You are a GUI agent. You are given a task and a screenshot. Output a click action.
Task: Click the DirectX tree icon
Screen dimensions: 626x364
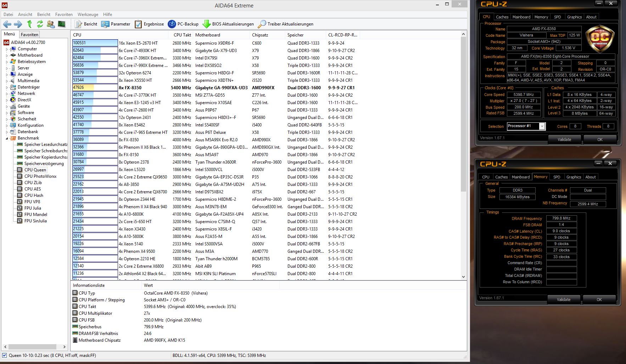tap(13, 100)
